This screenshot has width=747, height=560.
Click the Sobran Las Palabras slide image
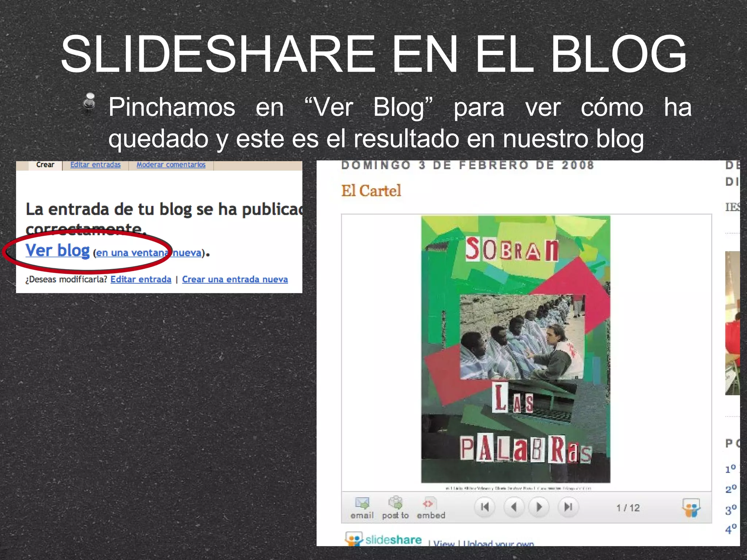pyautogui.click(x=516, y=349)
